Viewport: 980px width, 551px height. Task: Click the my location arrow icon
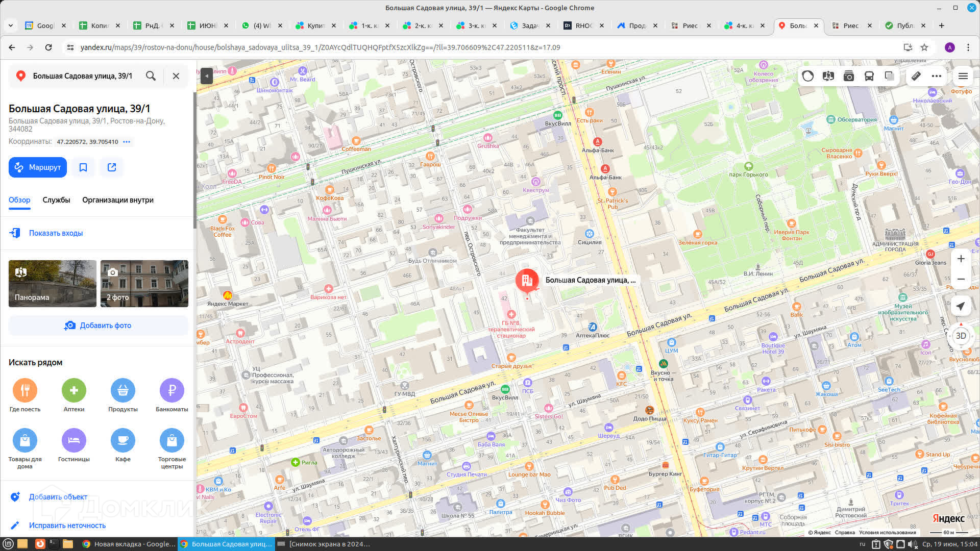(961, 306)
